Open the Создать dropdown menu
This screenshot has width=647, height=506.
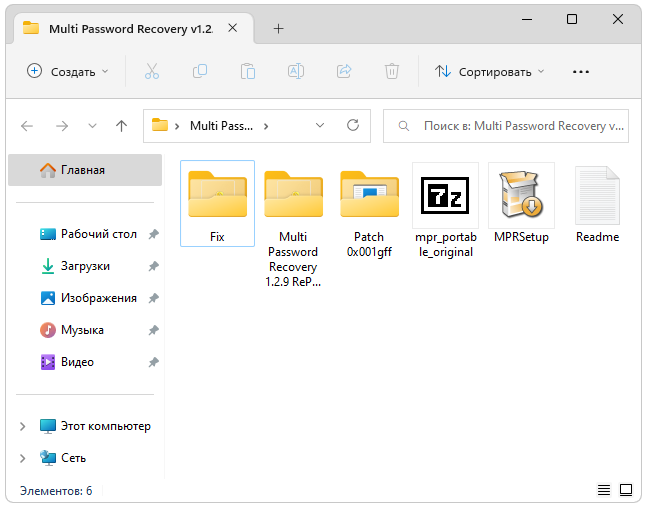(68, 71)
